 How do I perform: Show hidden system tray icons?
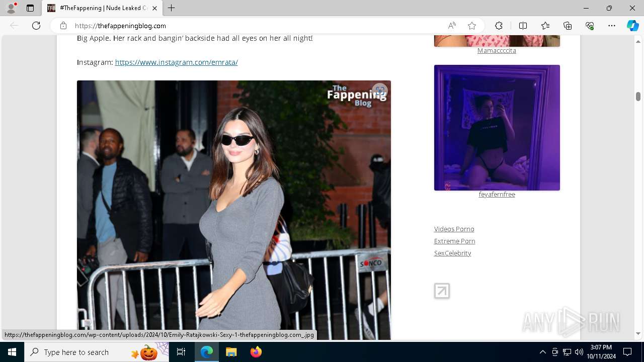[542, 352]
